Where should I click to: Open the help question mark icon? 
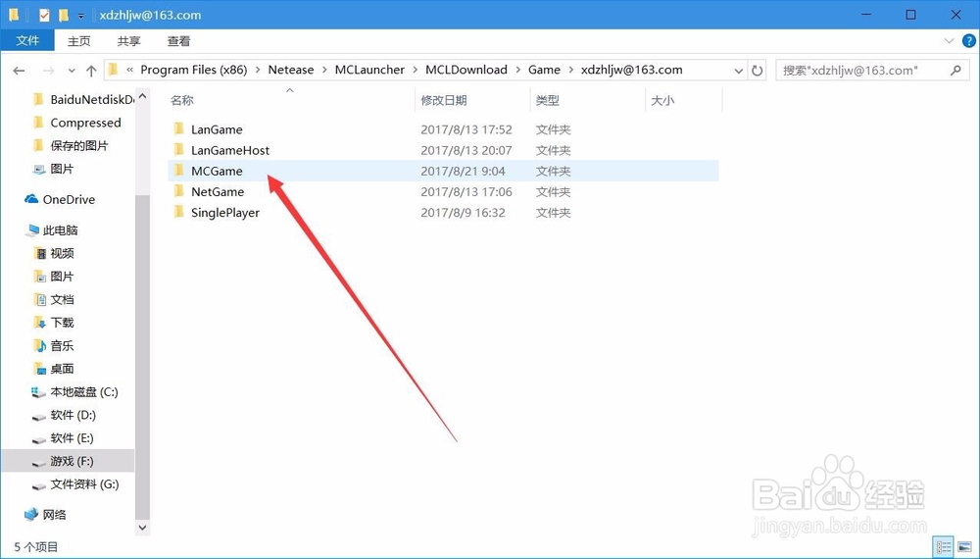(968, 41)
